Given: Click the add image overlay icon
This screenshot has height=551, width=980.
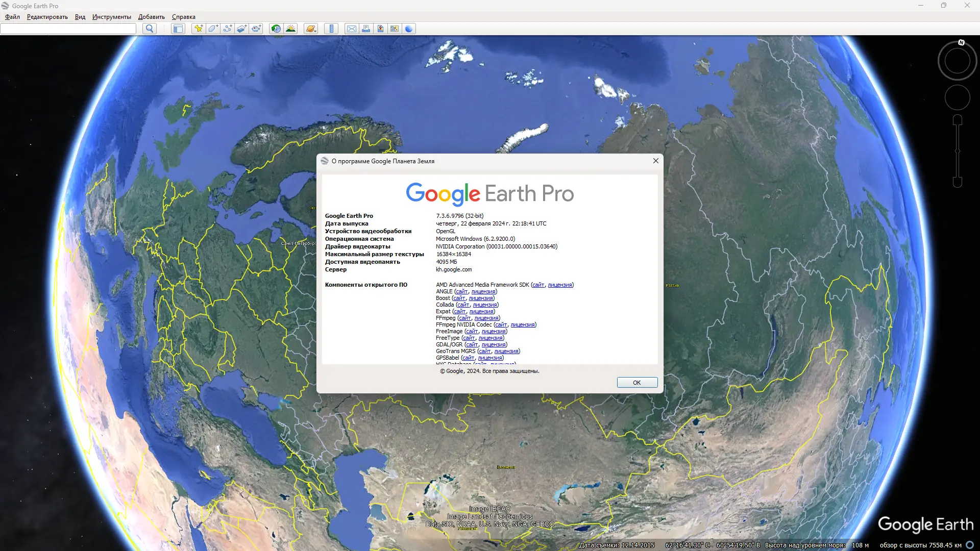Looking at the screenshot, I should tap(241, 29).
